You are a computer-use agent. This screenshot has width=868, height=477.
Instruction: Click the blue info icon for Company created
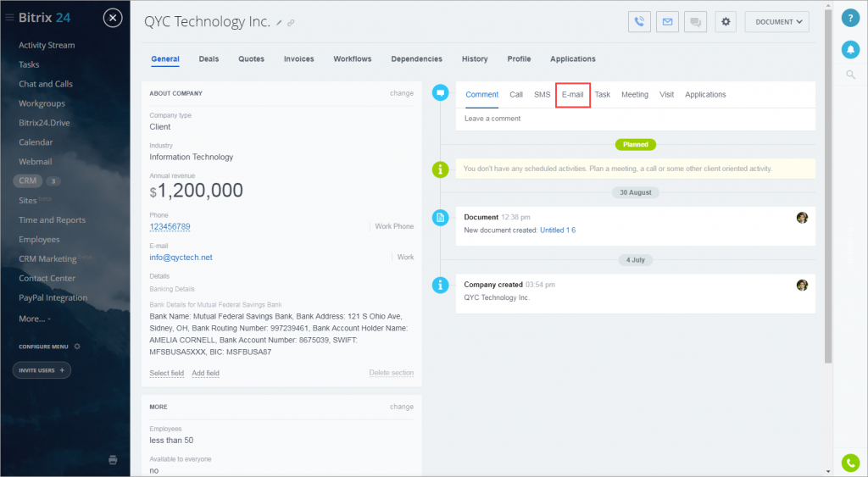[440, 285]
